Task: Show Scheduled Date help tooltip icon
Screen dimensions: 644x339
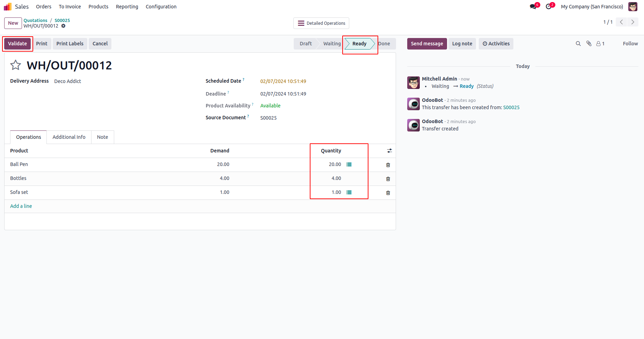Action: (243, 80)
